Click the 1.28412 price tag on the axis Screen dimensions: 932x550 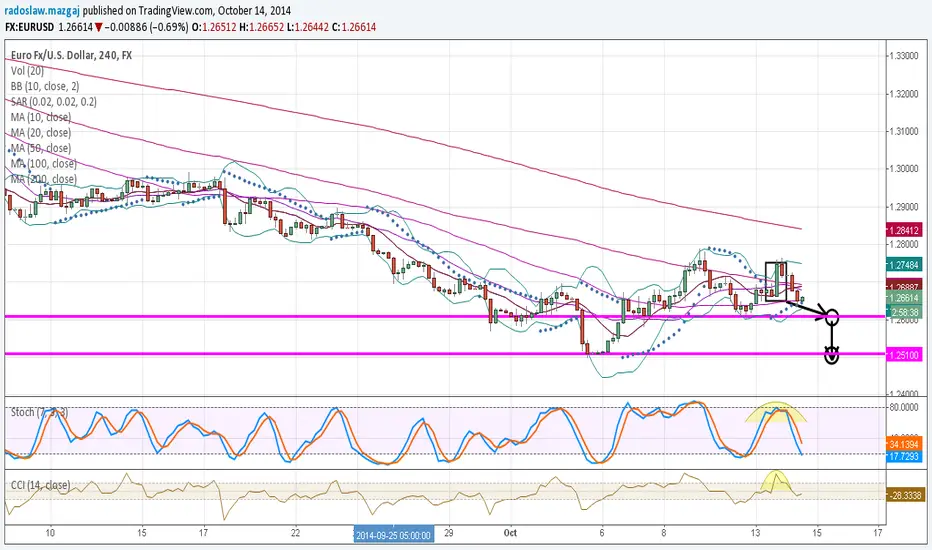pyautogui.click(x=903, y=230)
